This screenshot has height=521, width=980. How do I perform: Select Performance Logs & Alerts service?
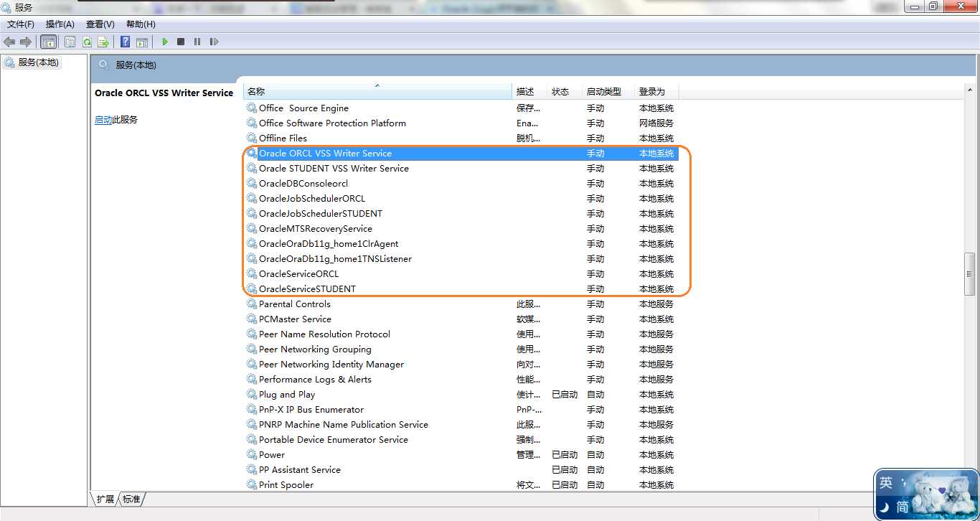coord(461,379)
